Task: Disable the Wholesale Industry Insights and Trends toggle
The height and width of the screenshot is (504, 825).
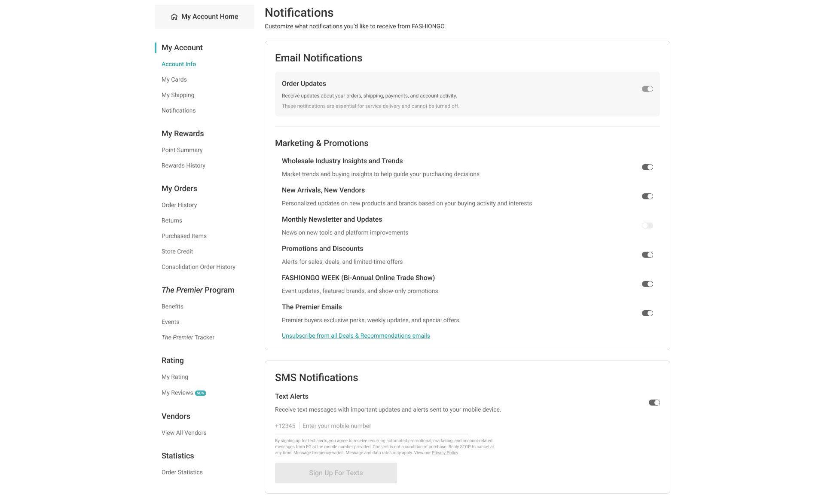Action: click(x=647, y=167)
